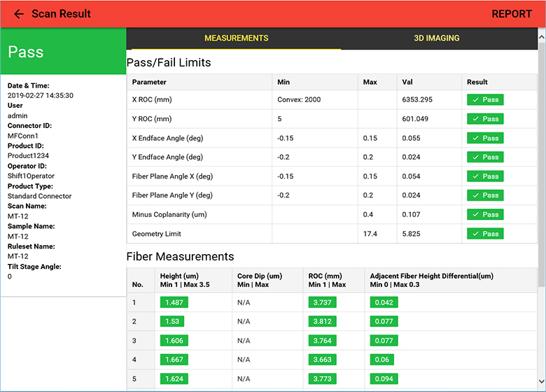
Task: Click Pass badge for Fiber Plane Angle Y
Action: coord(485,195)
